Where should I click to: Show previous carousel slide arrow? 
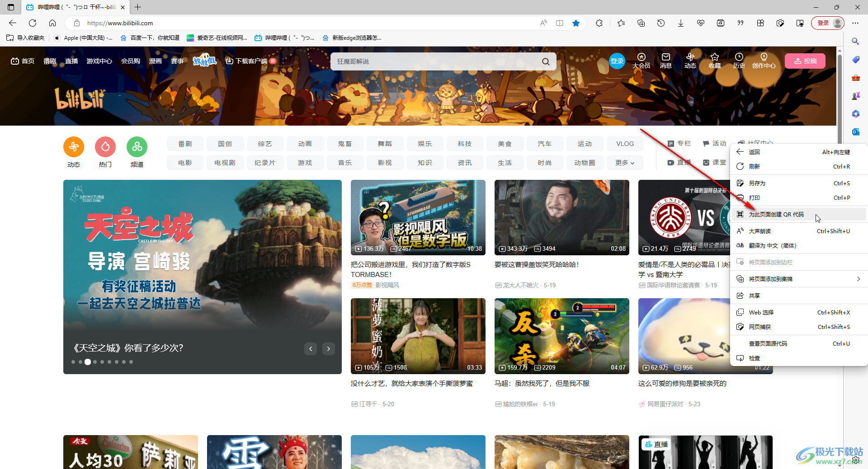pyautogui.click(x=311, y=348)
